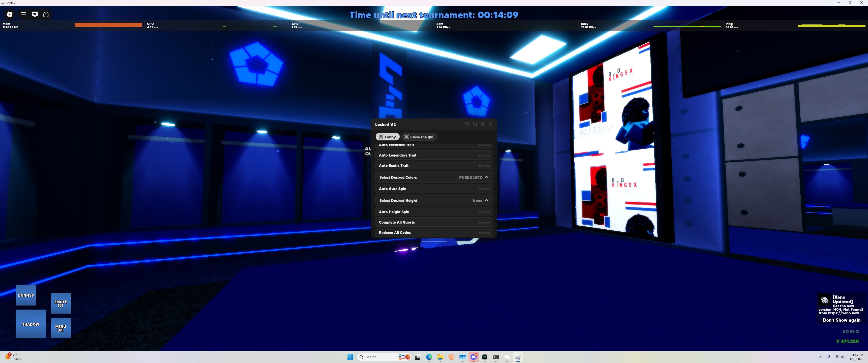Run Redeem All Codes
This screenshot has width=868, height=363.
click(434, 233)
